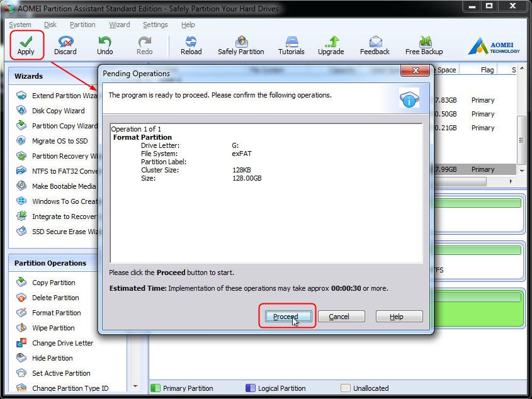Close the Pending Operations dialog
Screen dimensions: 532x399
pyautogui.click(x=416, y=70)
